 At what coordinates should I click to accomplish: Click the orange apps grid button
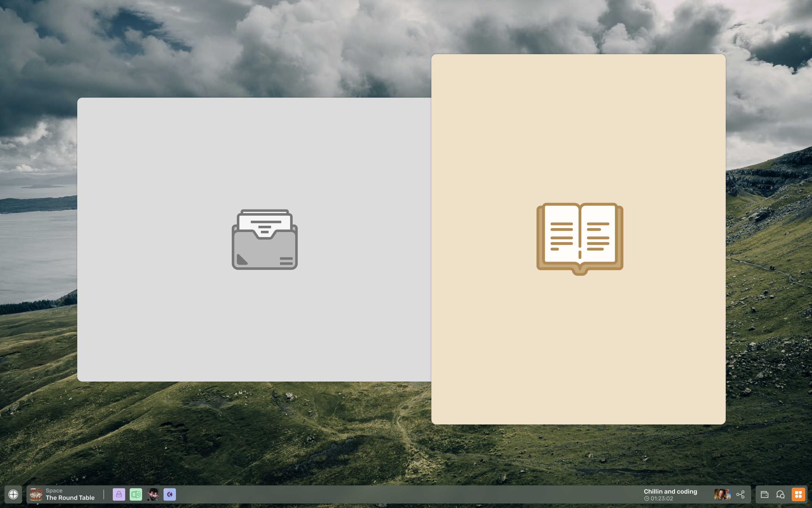click(x=798, y=494)
